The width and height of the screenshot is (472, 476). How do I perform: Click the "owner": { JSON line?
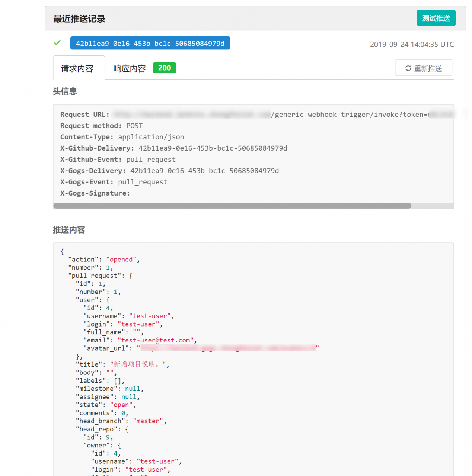[102, 445]
